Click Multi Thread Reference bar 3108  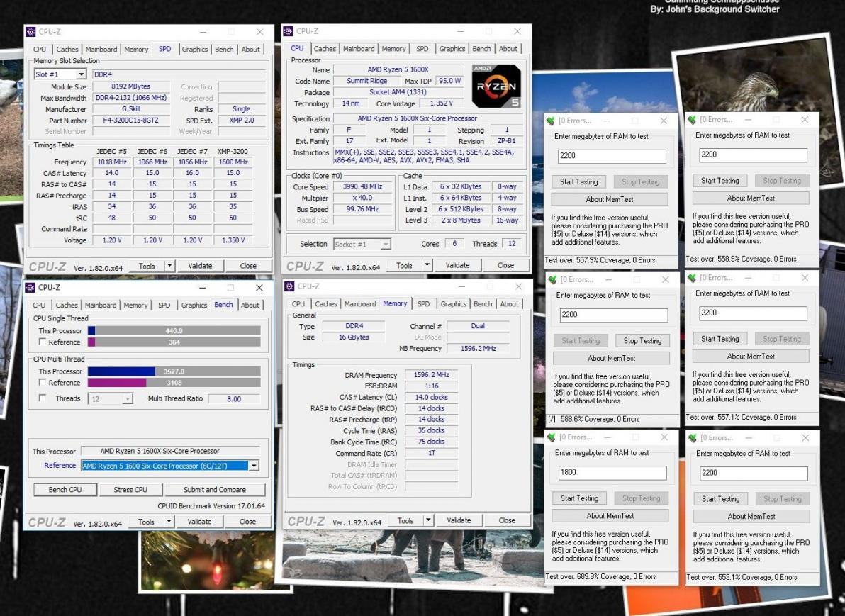174,383
